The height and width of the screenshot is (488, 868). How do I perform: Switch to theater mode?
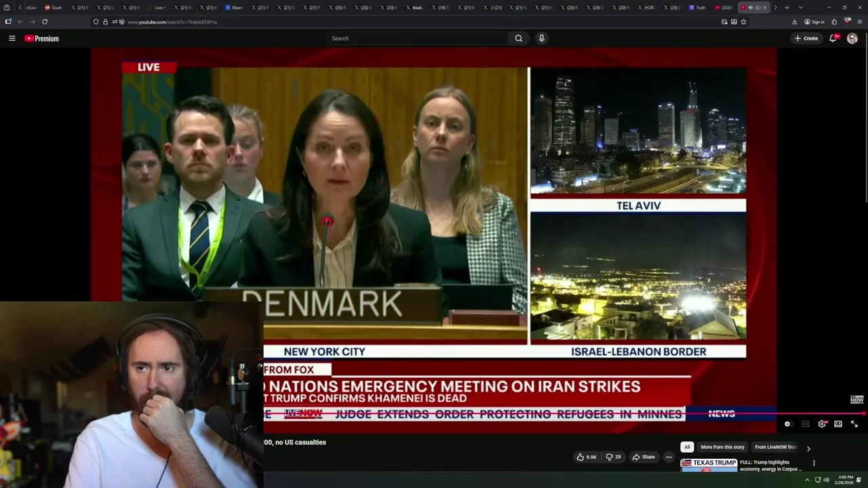838,424
